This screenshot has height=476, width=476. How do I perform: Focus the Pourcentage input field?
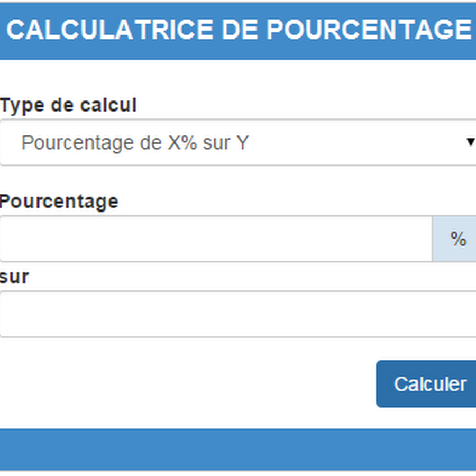[x=216, y=239]
